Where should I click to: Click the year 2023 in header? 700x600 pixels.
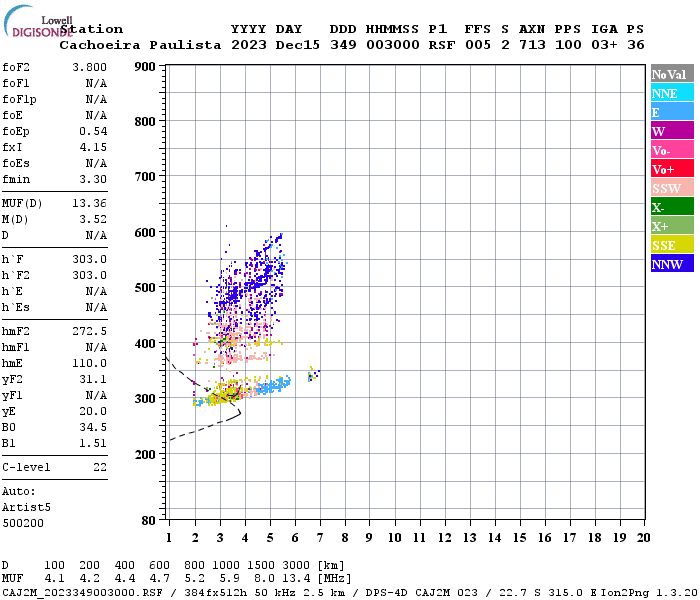point(249,45)
